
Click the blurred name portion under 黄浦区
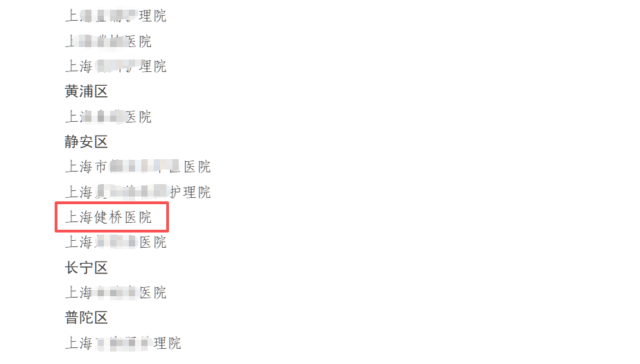pyautogui.click(x=103, y=116)
